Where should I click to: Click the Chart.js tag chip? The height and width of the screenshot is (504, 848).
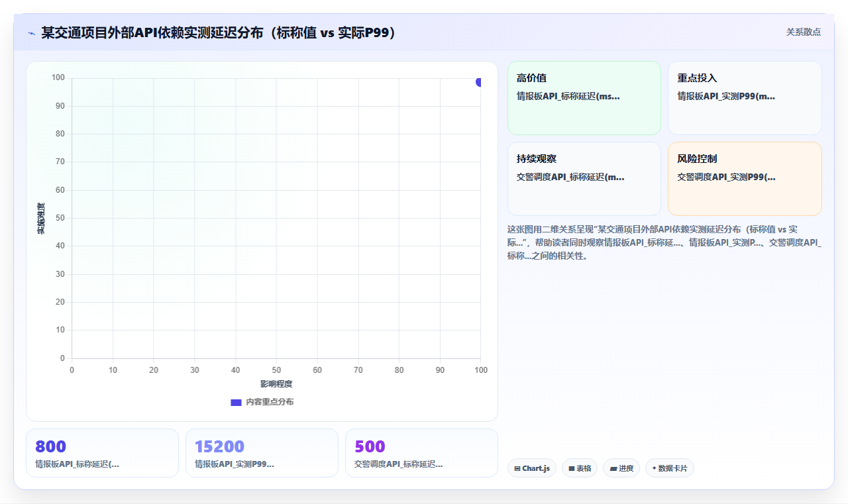point(531,468)
